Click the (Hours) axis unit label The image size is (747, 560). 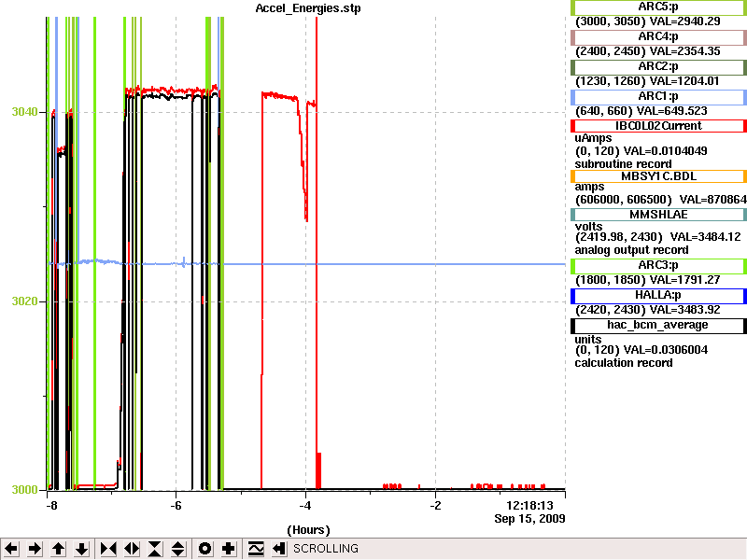(308, 529)
